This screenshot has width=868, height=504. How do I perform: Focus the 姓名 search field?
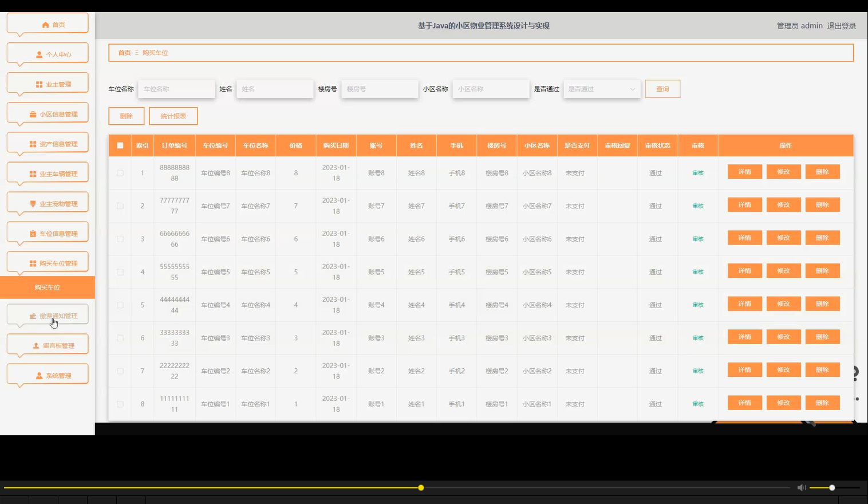coord(275,89)
